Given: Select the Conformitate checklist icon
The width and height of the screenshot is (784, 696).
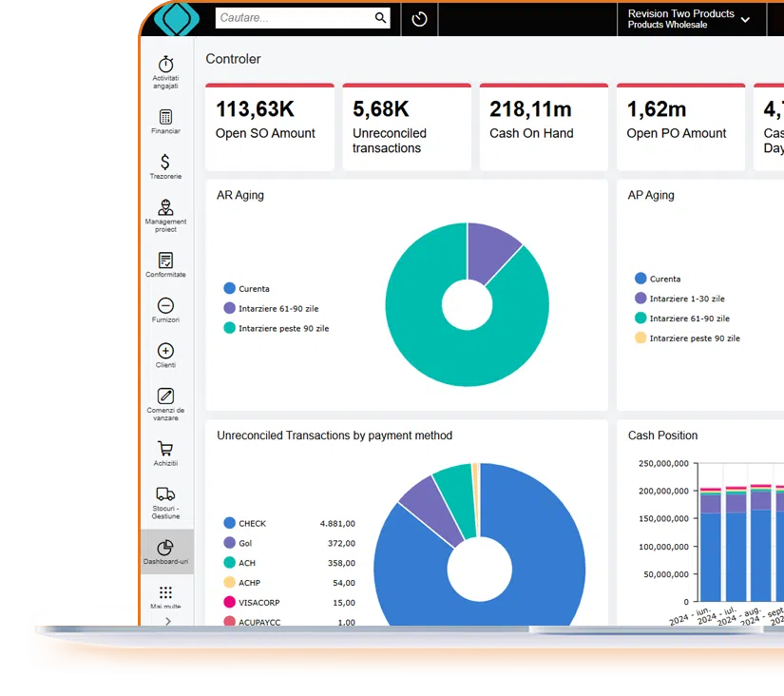Looking at the screenshot, I should click(x=165, y=260).
